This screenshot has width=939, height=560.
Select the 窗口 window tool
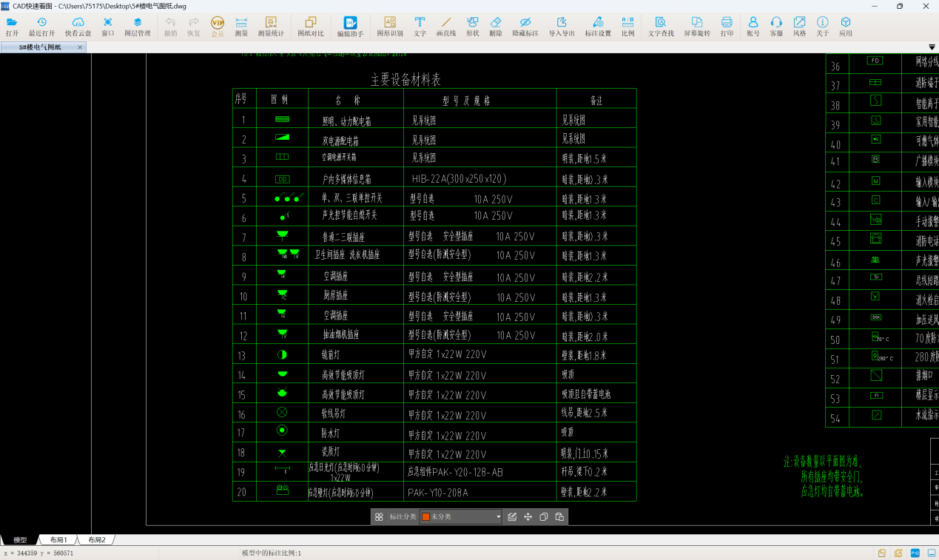click(x=108, y=27)
